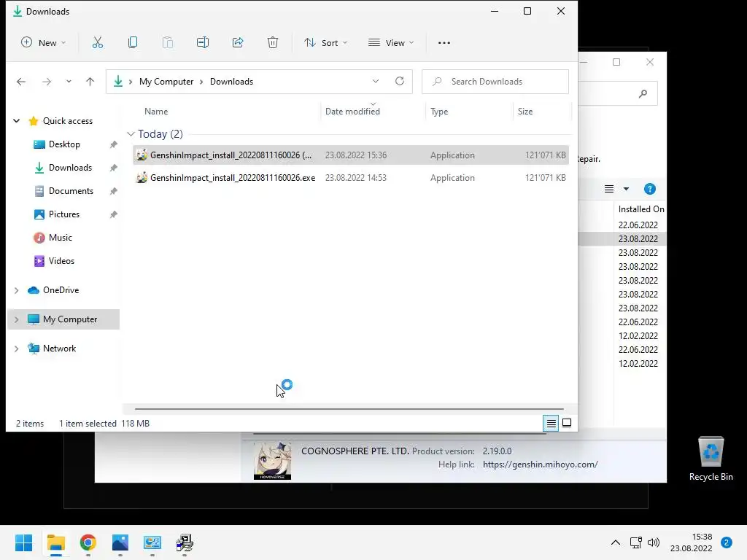Click the genshin.mihoyo.com help link
747x560 pixels.
[541, 464]
